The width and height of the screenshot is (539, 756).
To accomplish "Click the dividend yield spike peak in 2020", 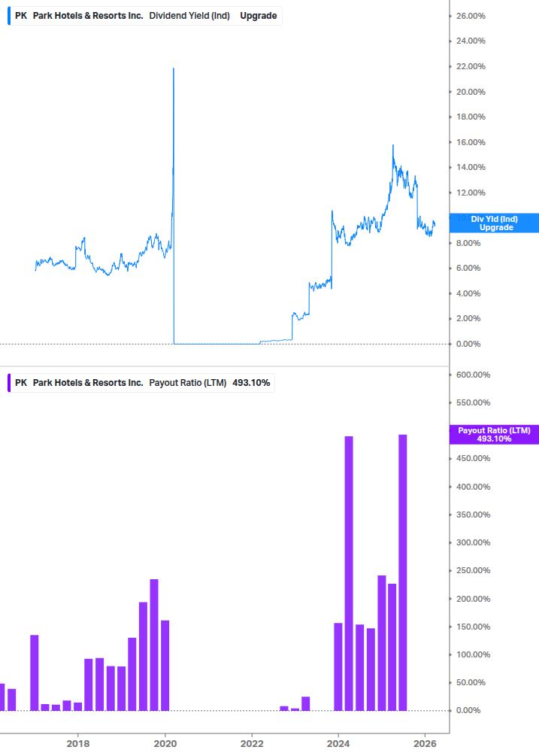I will click(174, 68).
